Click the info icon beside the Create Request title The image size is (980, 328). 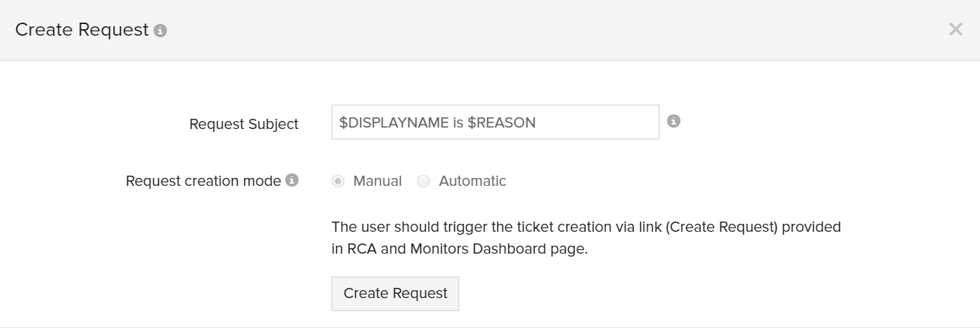tap(160, 31)
